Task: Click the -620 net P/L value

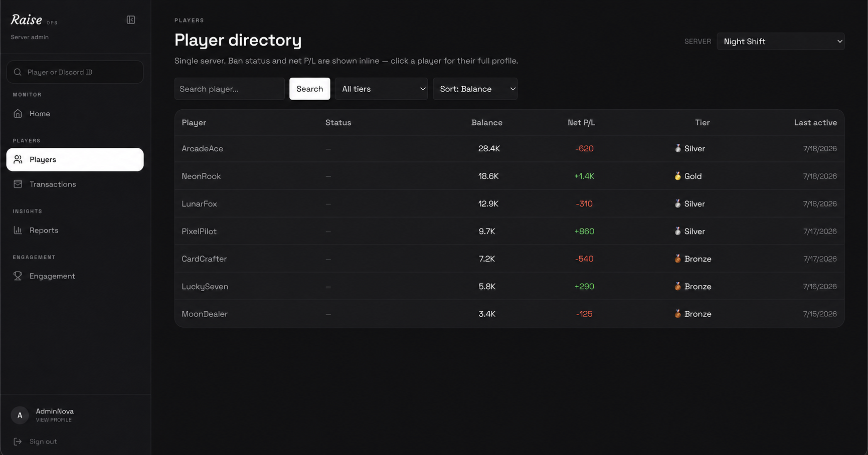Action: [584, 148]
